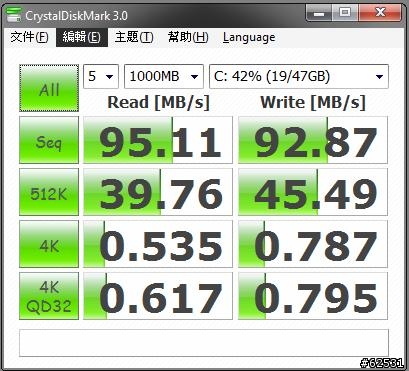Minimize the CrystalDiskMark window
The height and width of the screenshot is (371, 409).
[319, 13]
